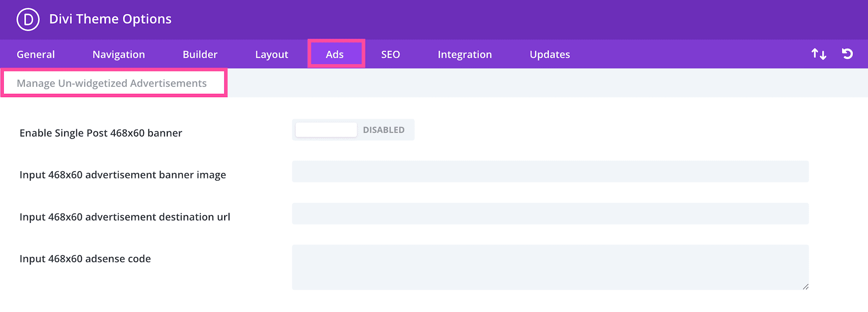Click the highlighted Ads tab
Image resolution: width=868 pixels, height=312 pixels.
(336, 54)
